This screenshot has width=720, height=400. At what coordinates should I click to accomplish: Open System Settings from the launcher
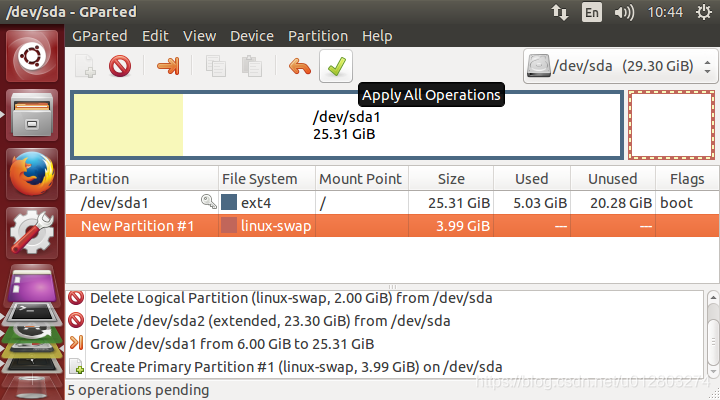tap(32, 232)
